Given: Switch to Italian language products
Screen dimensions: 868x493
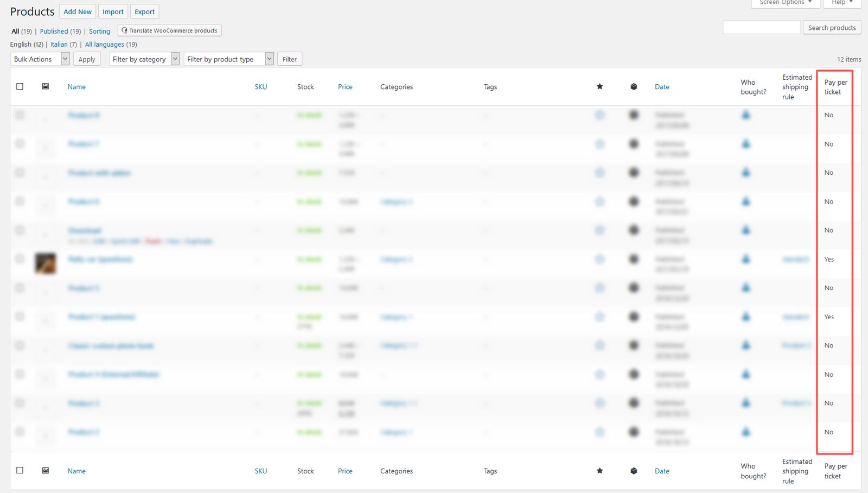Looking at the screenshot, I should [59, 45].
